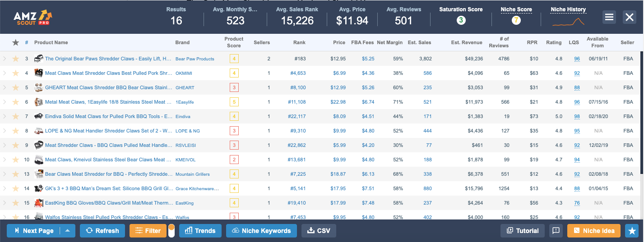Click the Niche Idea button
This screenshot has width=644, height=242.
click(x=594, y=231)
